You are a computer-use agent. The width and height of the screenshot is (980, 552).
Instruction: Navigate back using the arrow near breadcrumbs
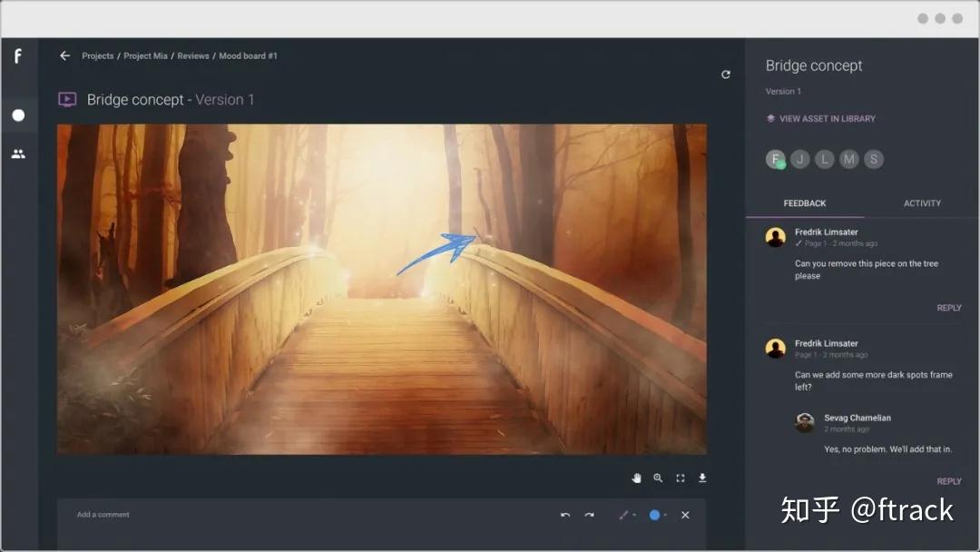[64, 55]
